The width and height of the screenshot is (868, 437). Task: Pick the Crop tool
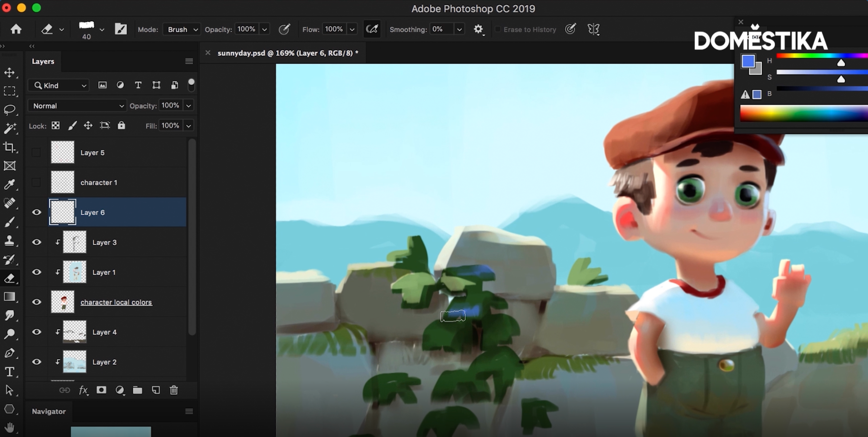pos(9,147)
